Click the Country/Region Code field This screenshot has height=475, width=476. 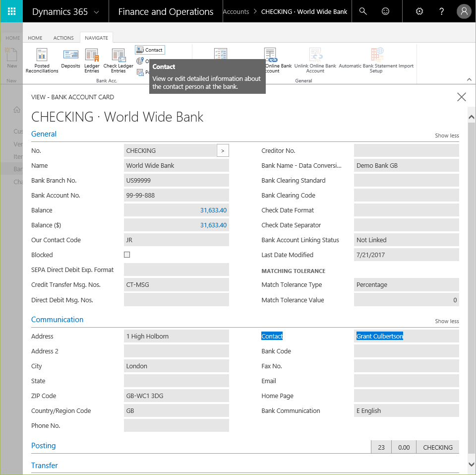[177, 410]
